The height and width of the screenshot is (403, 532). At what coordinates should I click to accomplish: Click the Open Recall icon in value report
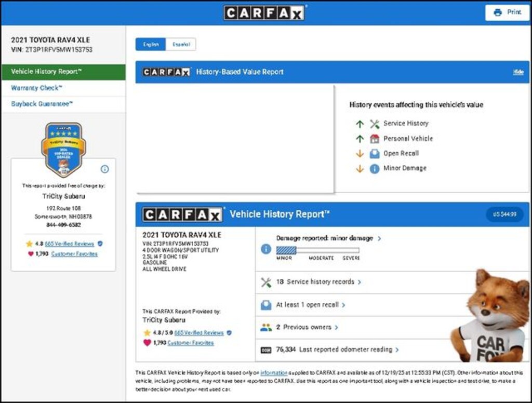pyautogui.click(x=375, y=154)
